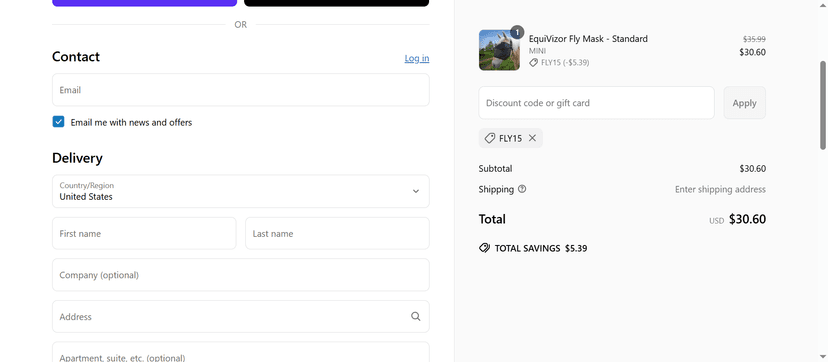Click the Discount code or gift card field
The height and width of the screenshot is (362, 828).
click(x=596, y=103)
